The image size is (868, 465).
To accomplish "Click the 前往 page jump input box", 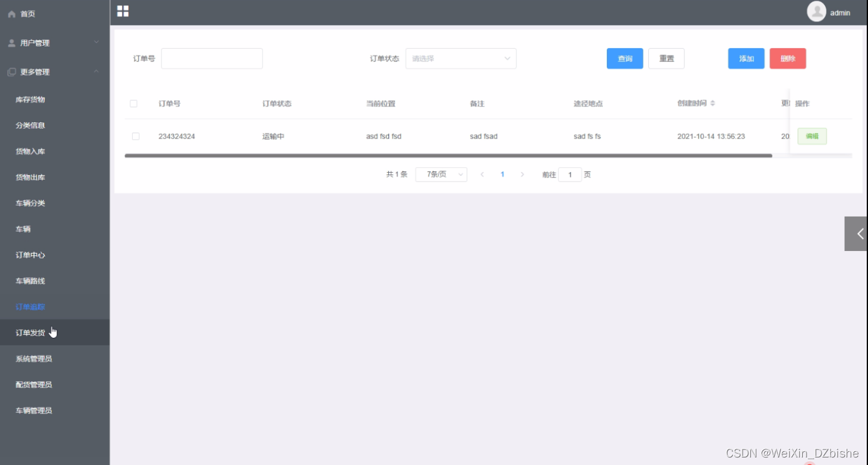I will click(x=570, y=175).
